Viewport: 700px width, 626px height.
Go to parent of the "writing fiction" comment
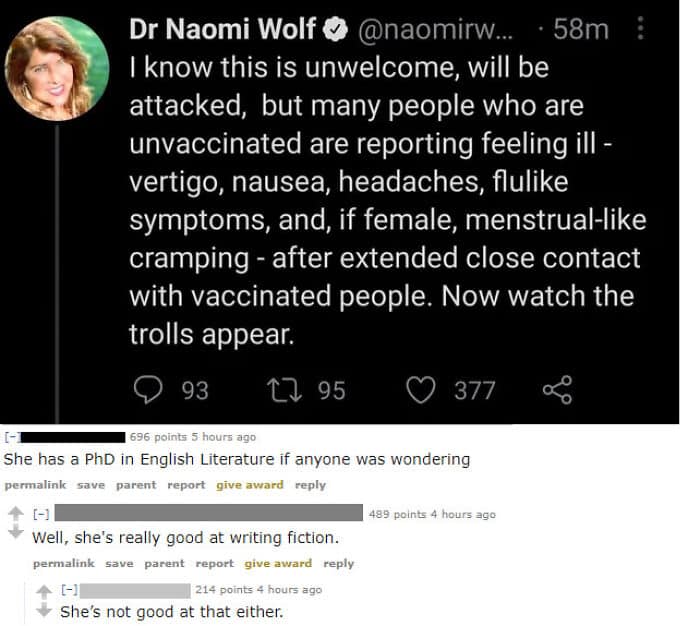tap(165, 563)
